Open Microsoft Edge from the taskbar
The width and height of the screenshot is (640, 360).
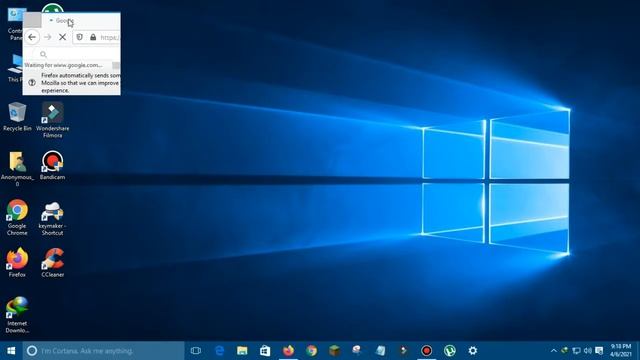tap(219, 351)
